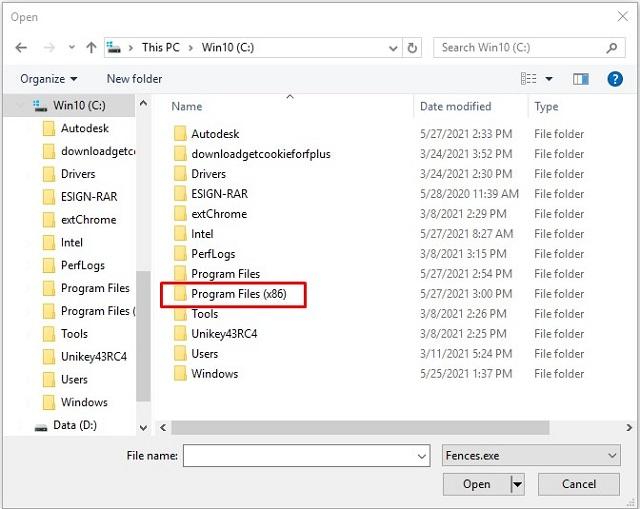Expand the File name dropdown arrow
The image size is (640, 509).
(x=422, y=456)
